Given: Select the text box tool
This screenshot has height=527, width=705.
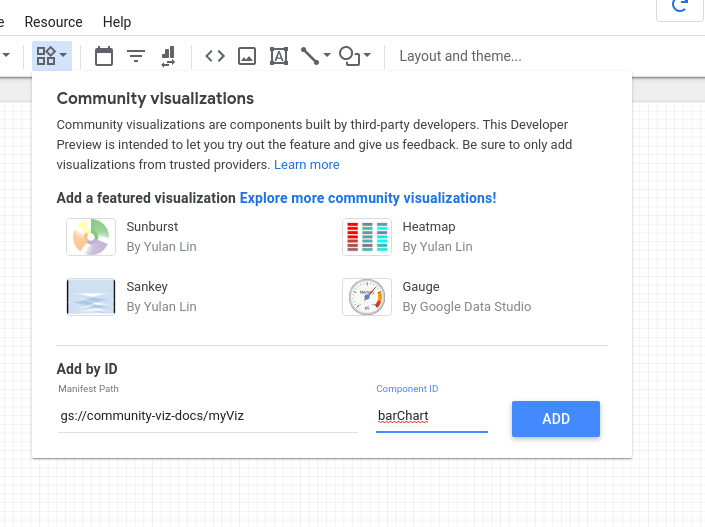Looking at the screenshot, I should pos(279,56).
